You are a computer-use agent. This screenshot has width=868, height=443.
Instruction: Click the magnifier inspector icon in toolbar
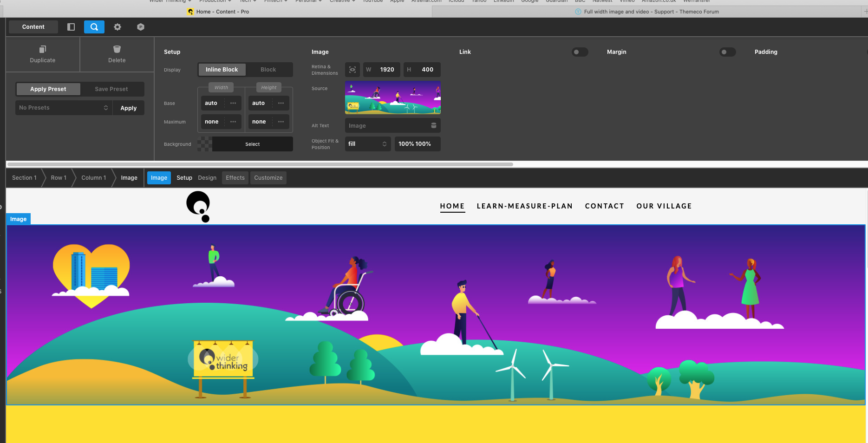click(x=94, y=27)
